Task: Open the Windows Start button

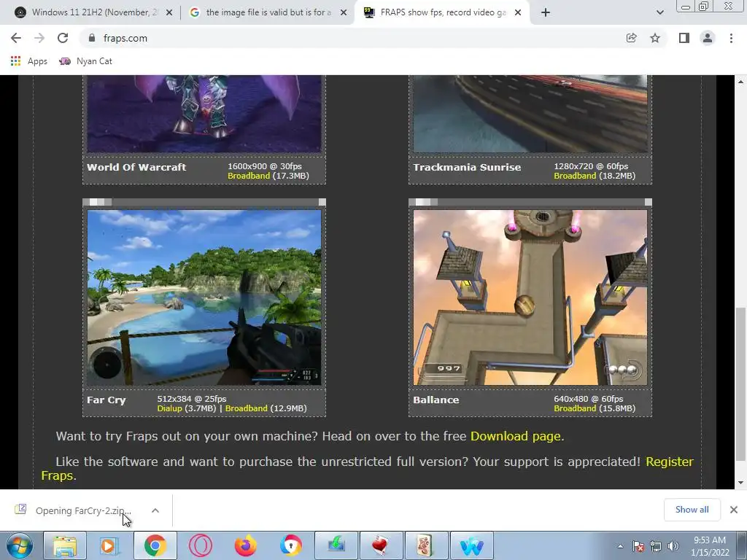Action: tap(20, 545)
